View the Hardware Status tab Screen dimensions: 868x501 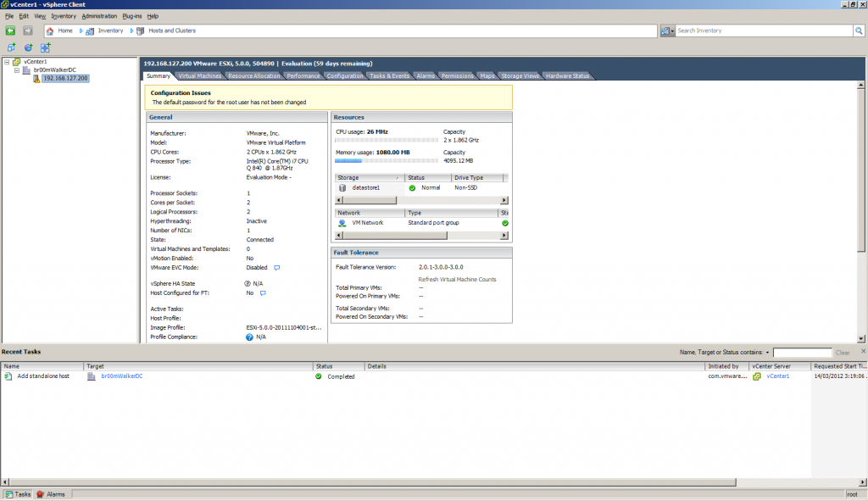point(567,75)
